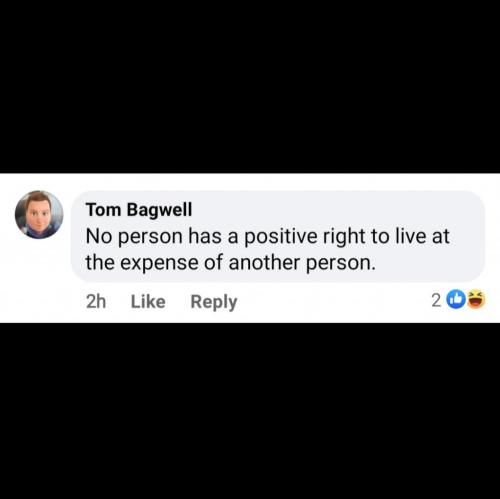Click the word "right" in the comment
The width and height of the screenshot is (500, 499).
343,236
